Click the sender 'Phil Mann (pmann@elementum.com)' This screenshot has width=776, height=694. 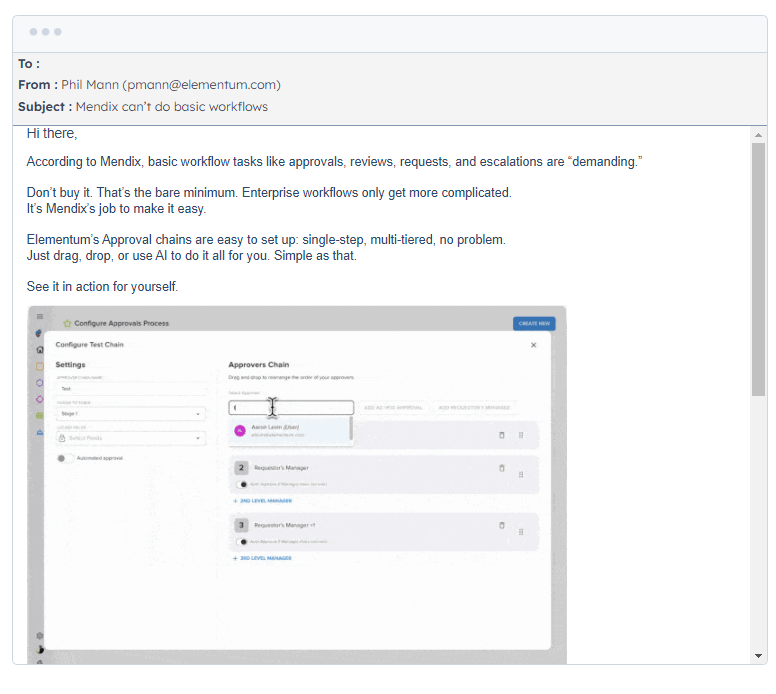point(171,85)
